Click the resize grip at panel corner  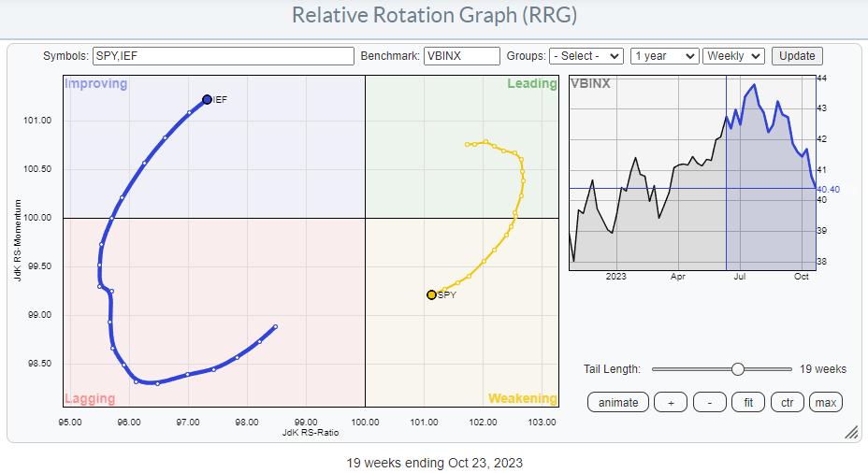tap(851, 433)
